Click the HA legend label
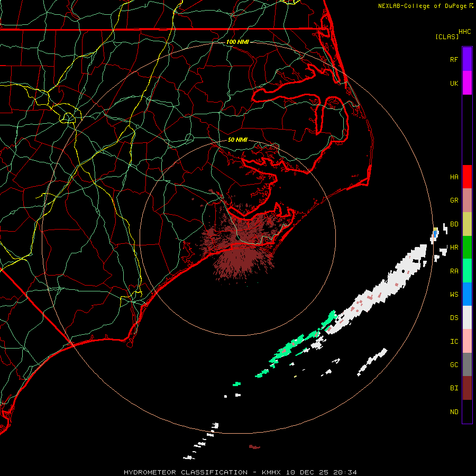 click(x=454, y=177)
